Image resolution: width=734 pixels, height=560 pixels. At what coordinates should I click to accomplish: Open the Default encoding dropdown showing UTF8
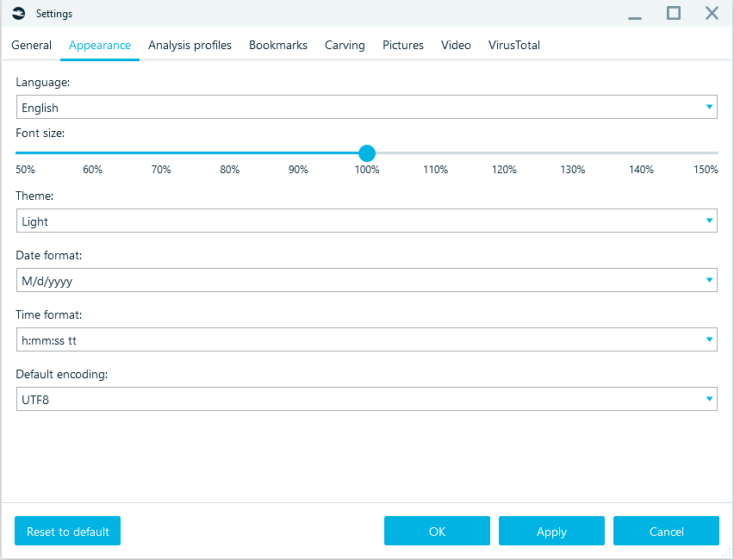(x=367, y=400)
